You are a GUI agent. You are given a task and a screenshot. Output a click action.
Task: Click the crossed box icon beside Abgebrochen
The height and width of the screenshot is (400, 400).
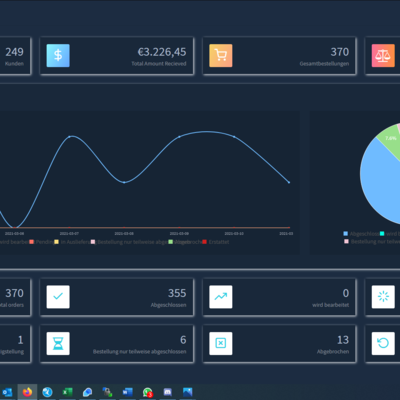click(221, 343)
